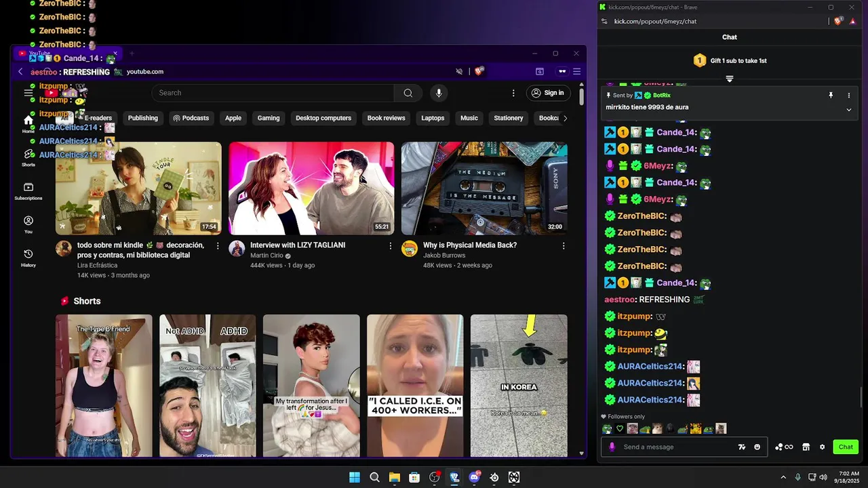The height and width of the screenshot is (488, 868).
Task: Open system volume control in tray
Action: coord(823,477)
